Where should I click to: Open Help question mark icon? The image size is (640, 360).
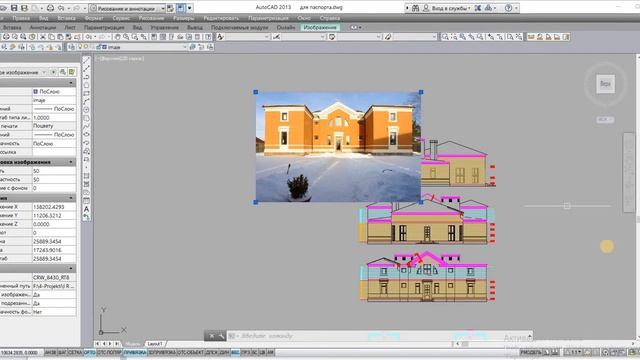[x=509, y=8]
